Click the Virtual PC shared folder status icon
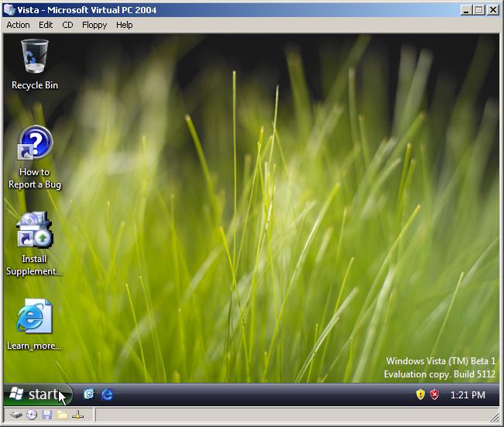 pos(63,415)
